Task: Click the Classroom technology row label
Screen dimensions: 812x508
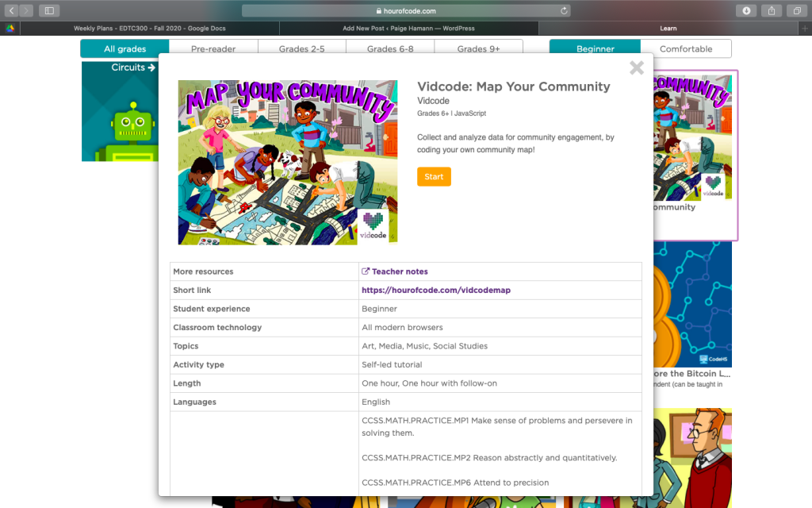Action: click(217, 327)
